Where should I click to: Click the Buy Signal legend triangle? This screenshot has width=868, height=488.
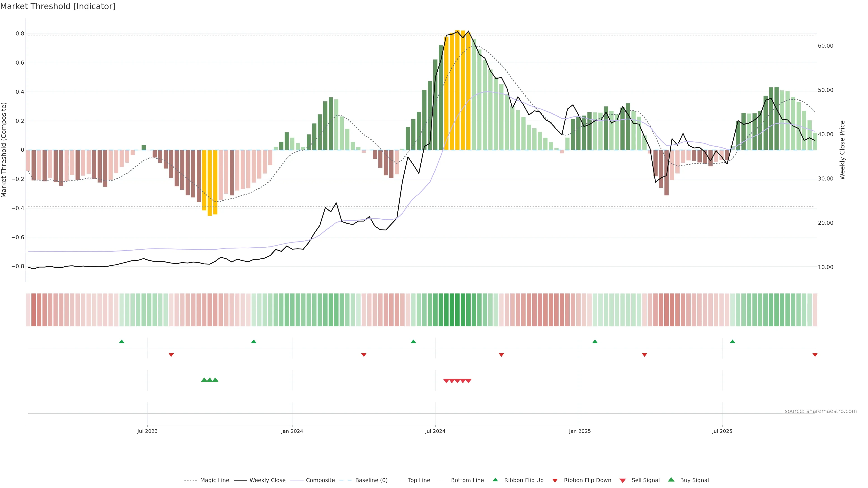tap(671, 480)
